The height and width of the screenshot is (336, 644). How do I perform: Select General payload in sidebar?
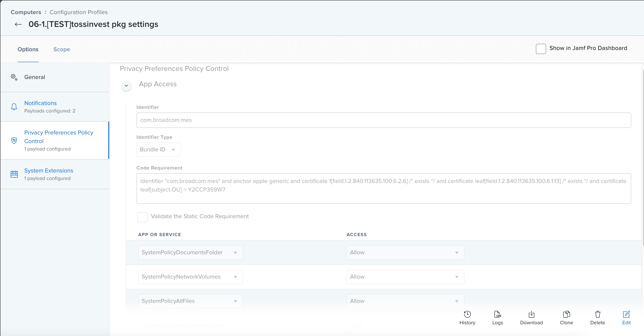coord(55,77)
